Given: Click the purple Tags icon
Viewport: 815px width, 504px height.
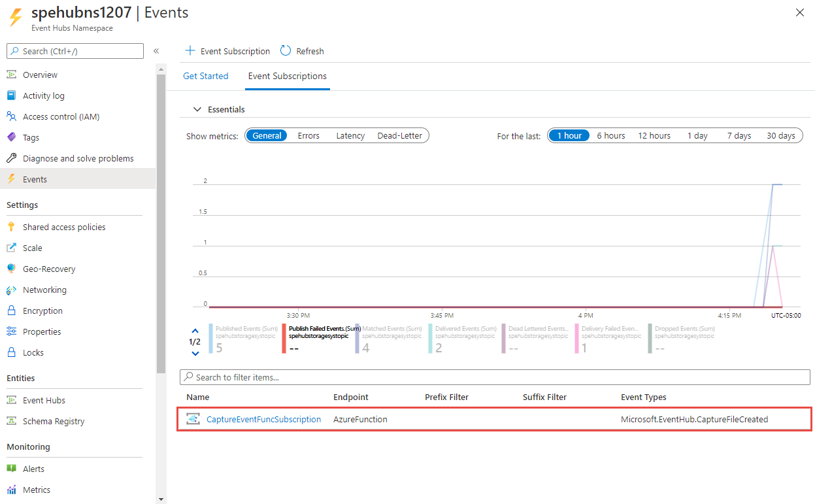Looking at the screenshot, I should 11,137.
